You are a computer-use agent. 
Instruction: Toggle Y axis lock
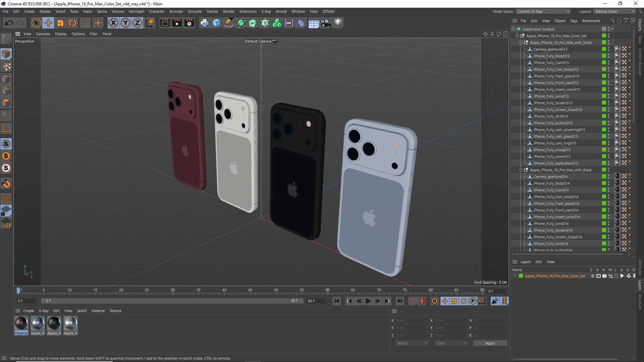125,23
